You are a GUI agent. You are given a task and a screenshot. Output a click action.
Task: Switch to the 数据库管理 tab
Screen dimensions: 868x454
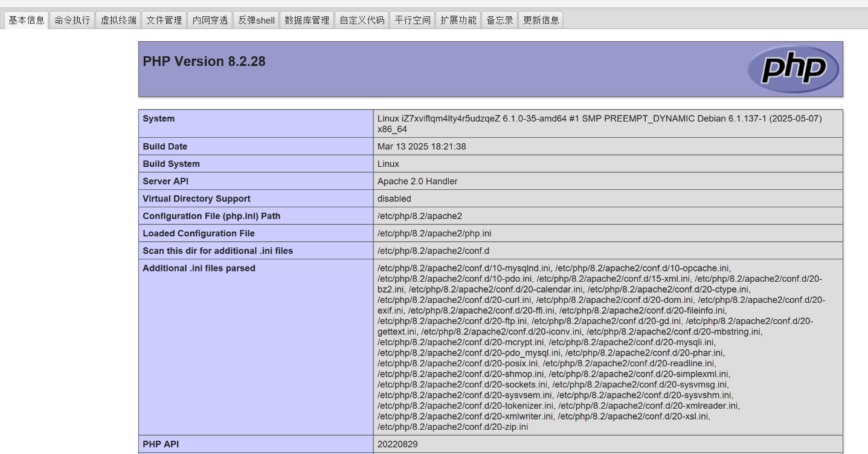pyautogui.click(x=307, y=20)
